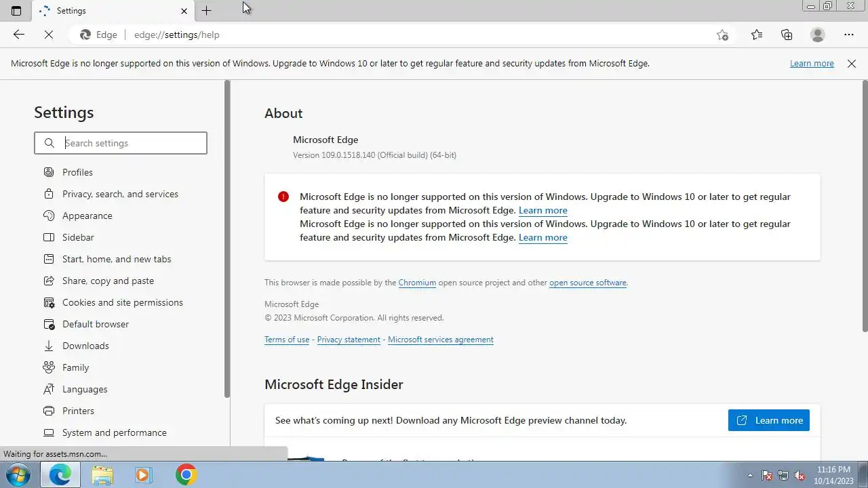
Task: Stop page loading with X icon
Action: (48, 35)
